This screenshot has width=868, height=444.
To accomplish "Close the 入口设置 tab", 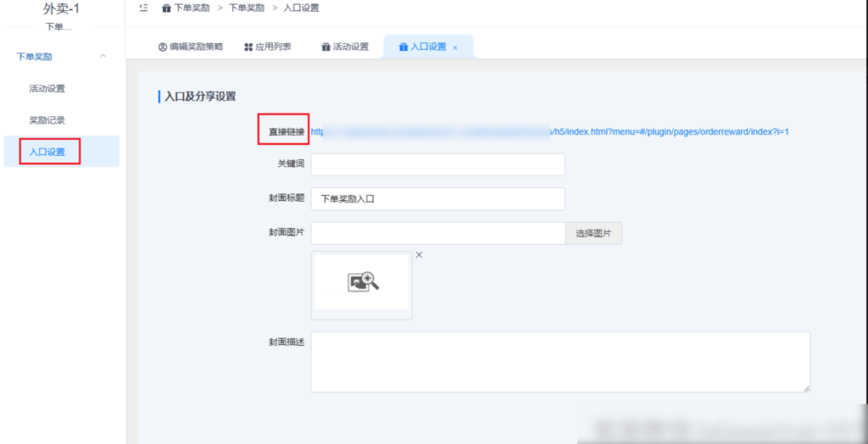I will pos(455,47).
